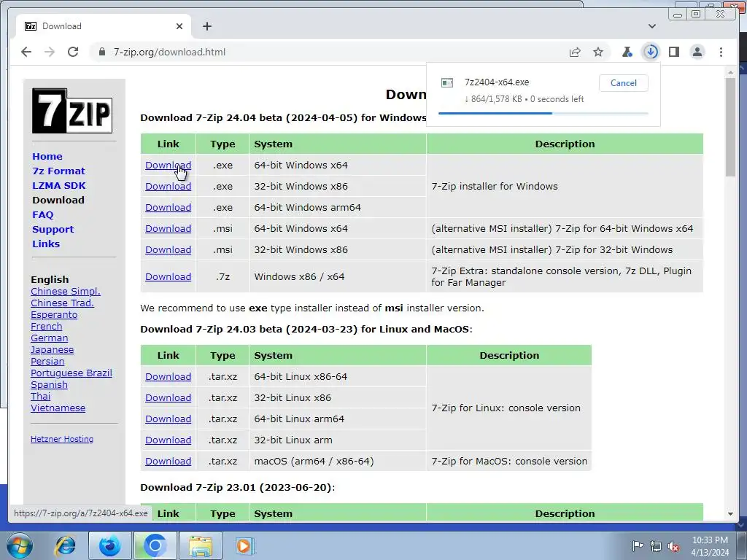Screen dimensions: 747x560
Task: Download .tar.xz for 64-bit Linux x86-64
Action: tap(169, 377)
